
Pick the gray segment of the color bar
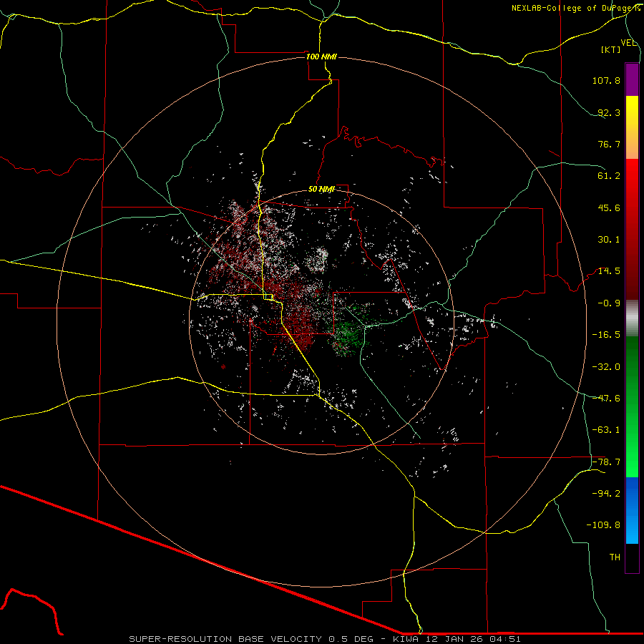tap(632, 318)
